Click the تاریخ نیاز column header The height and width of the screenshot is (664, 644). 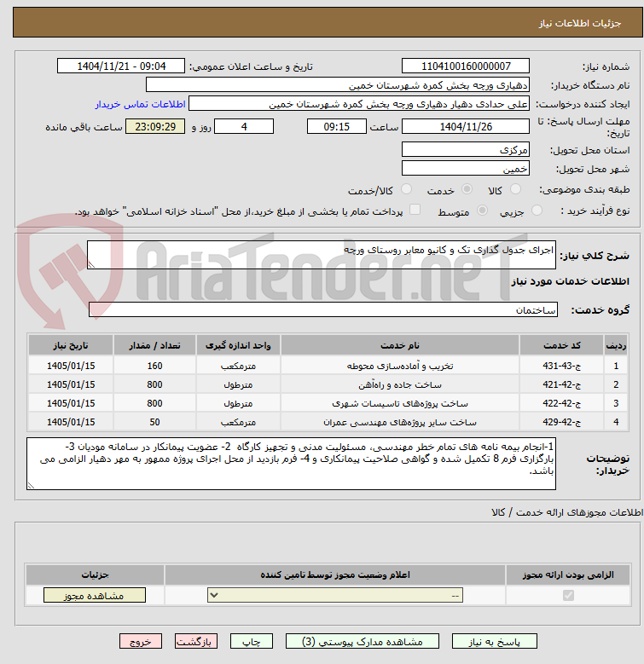tap(71, 345)
